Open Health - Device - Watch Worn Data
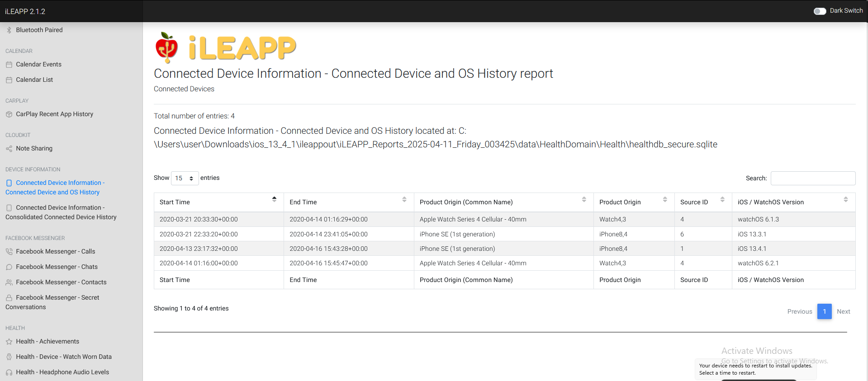Viewport: 868px width, 381px height. click(64, 357)
